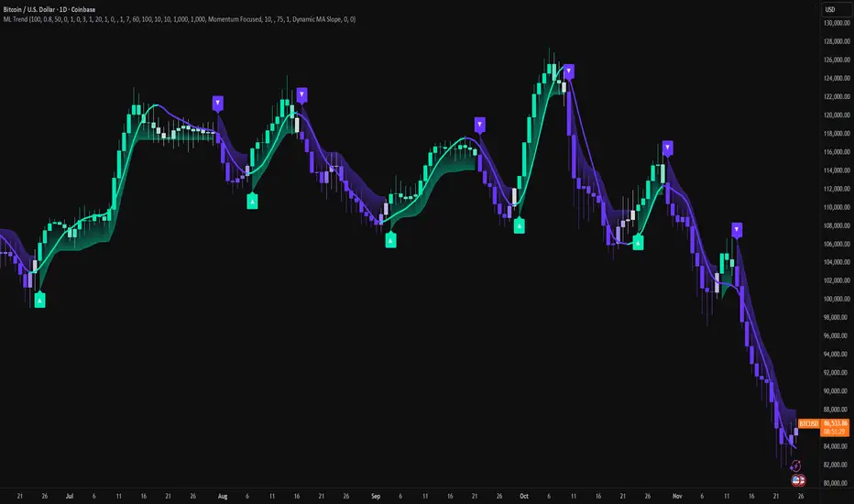This screenshot has height=504, width=854.
Task: Select the purple sell arrow at the start of August
Action: tap(218, 104)
